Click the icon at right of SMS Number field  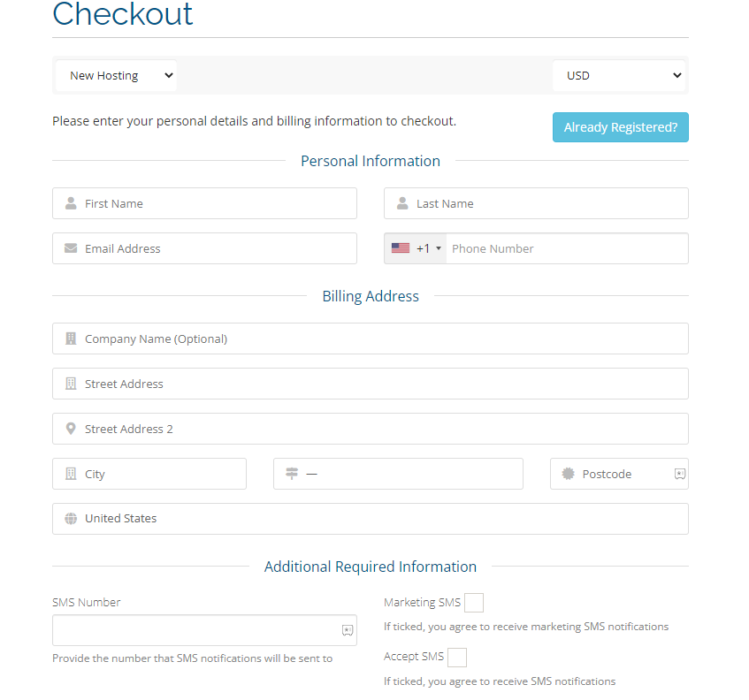(x=348, y=630)
